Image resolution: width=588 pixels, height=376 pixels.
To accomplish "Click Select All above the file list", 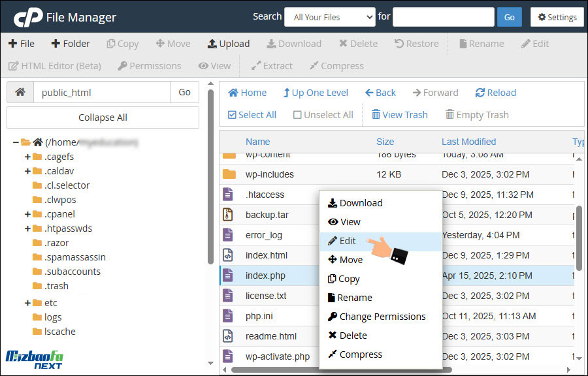I will coord(252,114).
